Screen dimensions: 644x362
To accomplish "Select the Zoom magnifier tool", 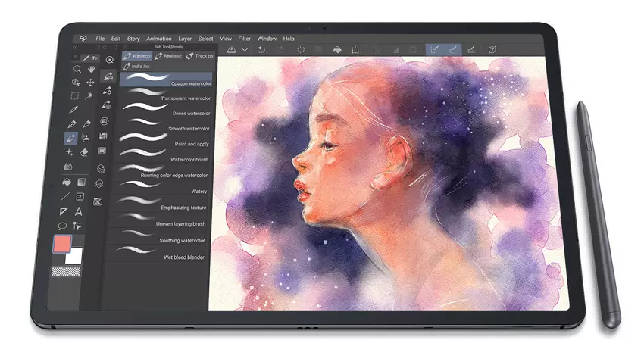I will click(x=76, y=69).
